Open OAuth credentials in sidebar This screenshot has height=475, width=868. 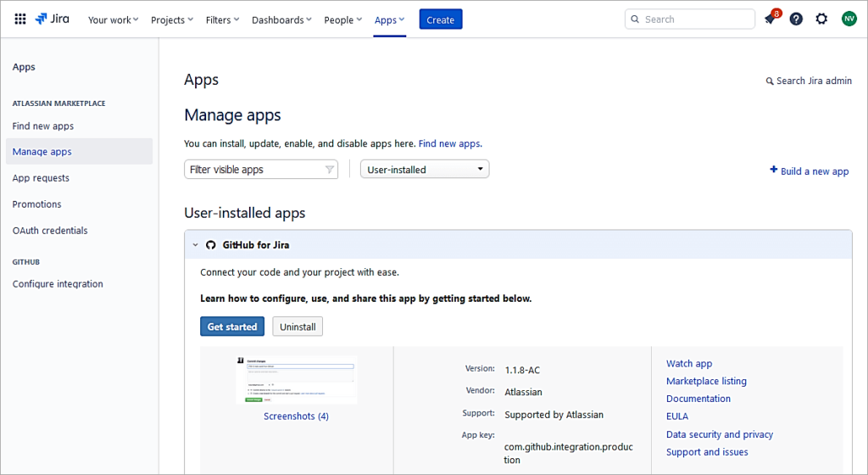pyautogui.click(x=50, y=231)
